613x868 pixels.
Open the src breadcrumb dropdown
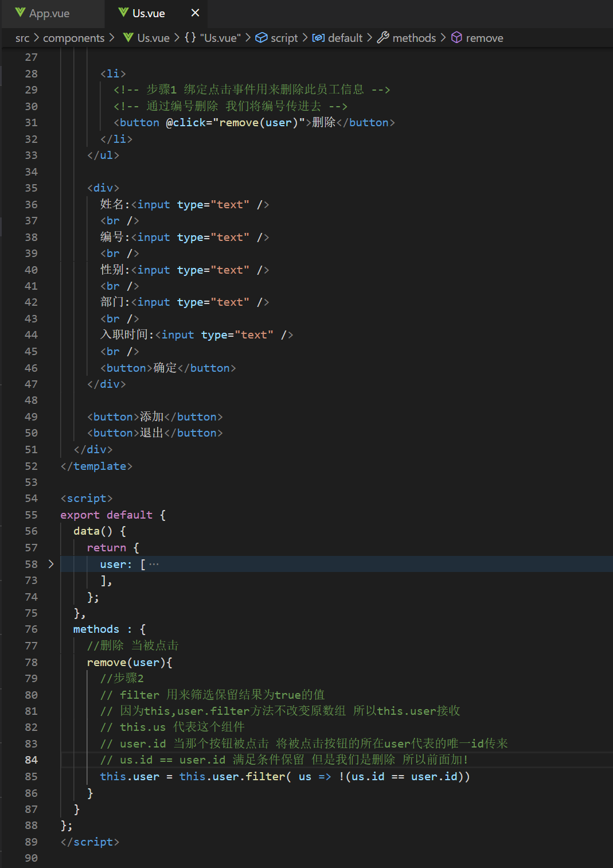(x=22, y=38)
